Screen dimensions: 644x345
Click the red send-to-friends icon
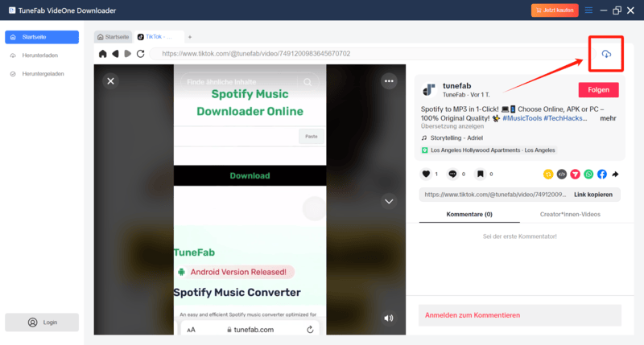575,174
